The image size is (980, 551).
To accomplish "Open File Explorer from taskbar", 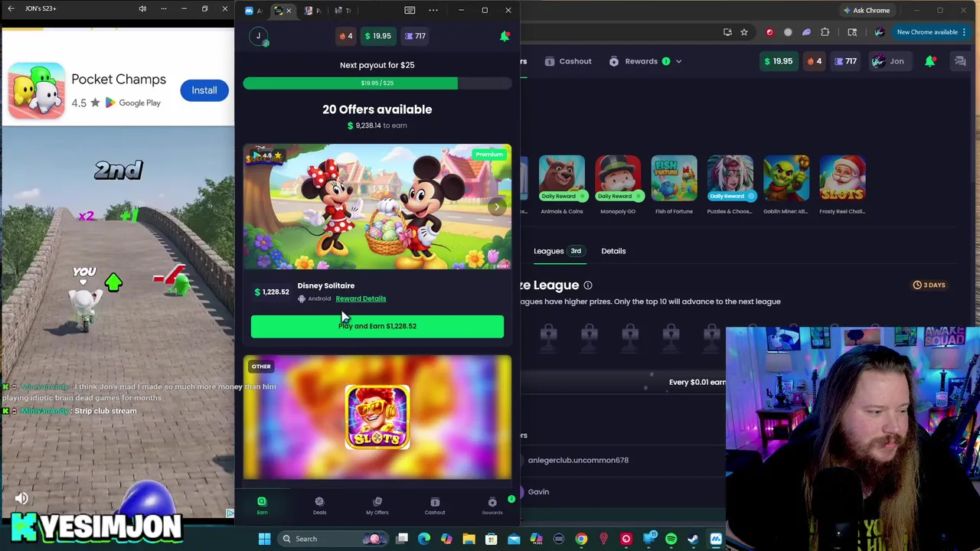I will 469,539.
